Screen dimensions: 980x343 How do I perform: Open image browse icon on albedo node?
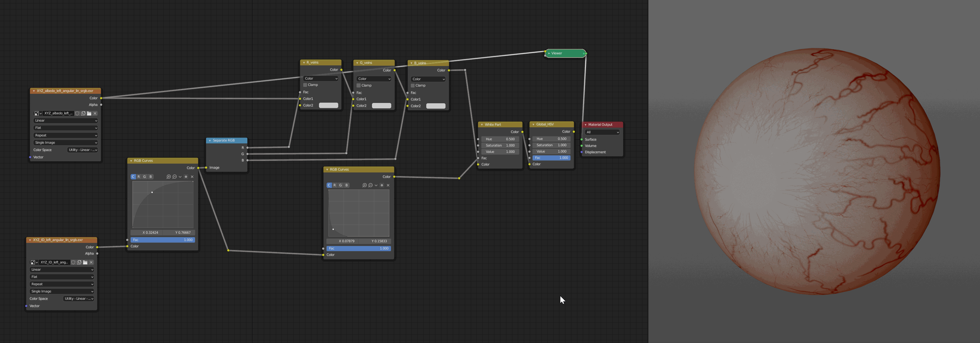click(38, 113)
